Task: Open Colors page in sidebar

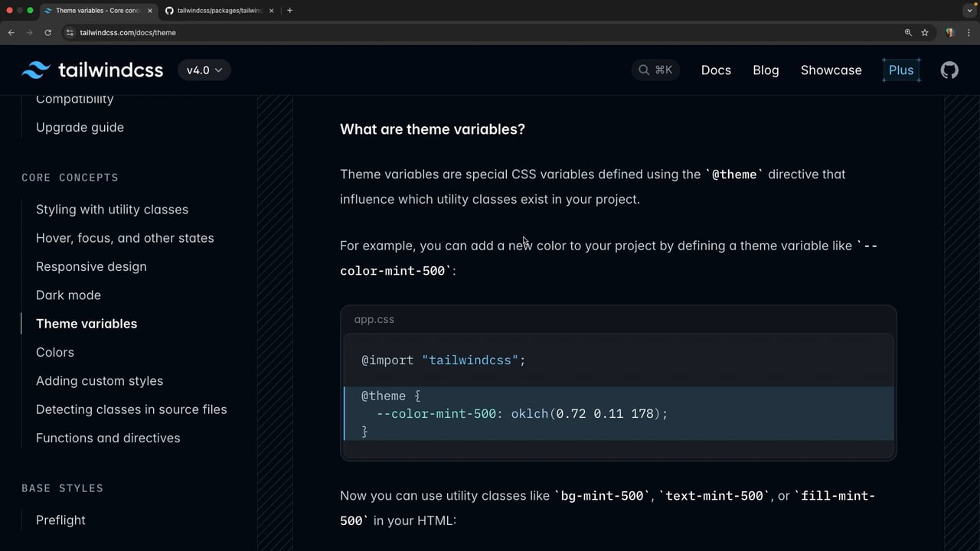Action: click(55, 352)
